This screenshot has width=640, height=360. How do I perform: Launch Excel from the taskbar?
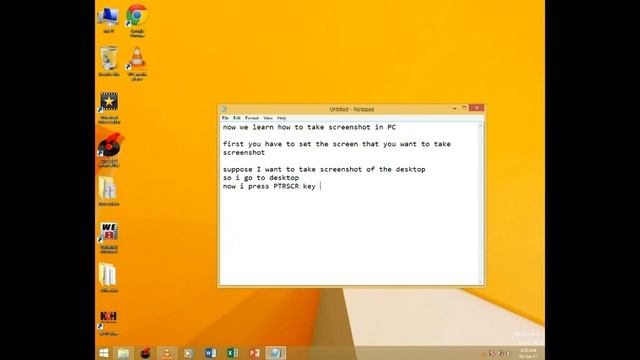pos(232,353)
